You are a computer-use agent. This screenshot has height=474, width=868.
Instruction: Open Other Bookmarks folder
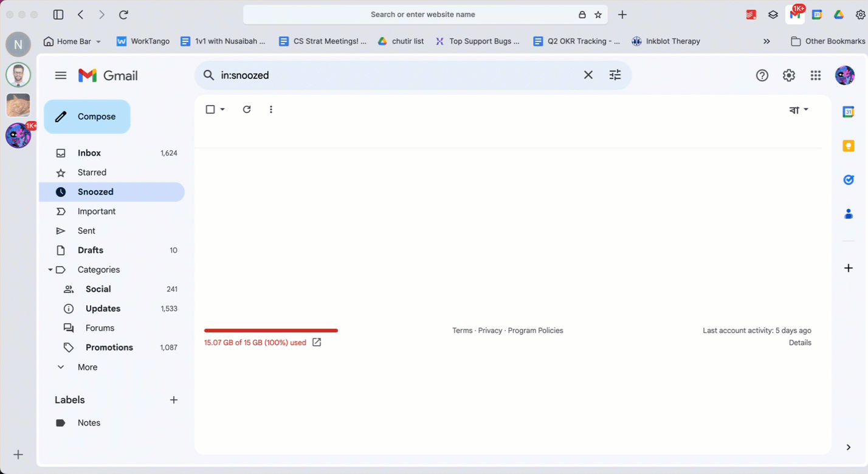coord(828,41)
